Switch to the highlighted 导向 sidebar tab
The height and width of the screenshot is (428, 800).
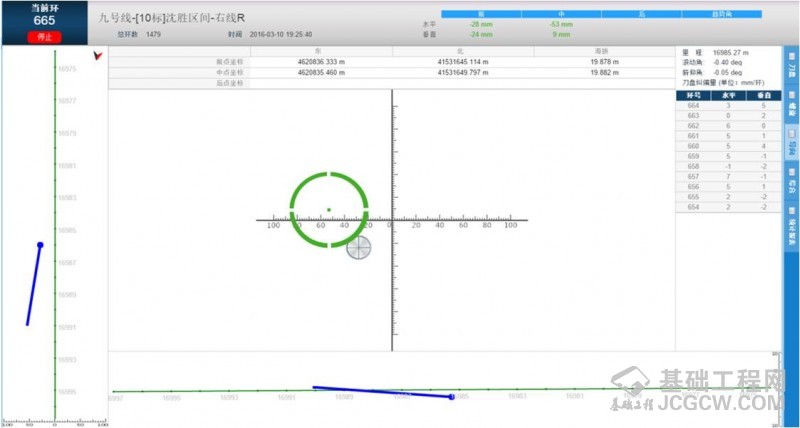[791, 148]
